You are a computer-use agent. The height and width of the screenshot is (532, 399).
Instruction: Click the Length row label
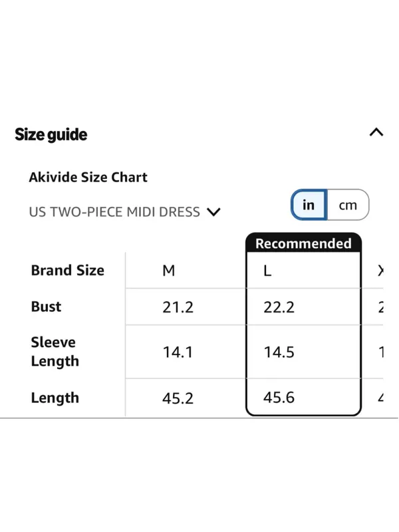pos(55,398)
